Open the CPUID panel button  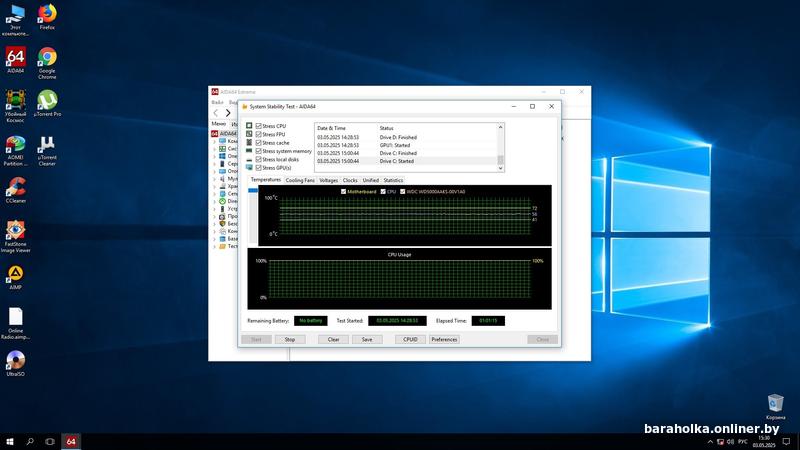click(410, 339)
